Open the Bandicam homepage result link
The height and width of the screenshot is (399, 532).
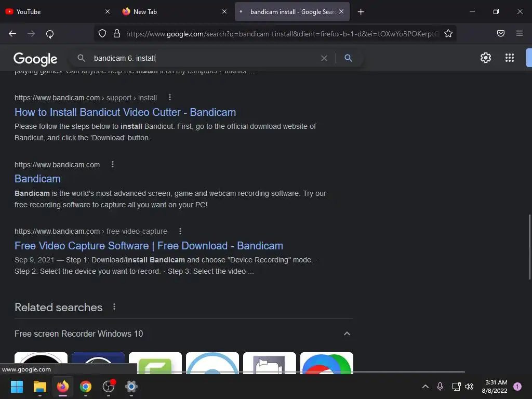(37, 179)
